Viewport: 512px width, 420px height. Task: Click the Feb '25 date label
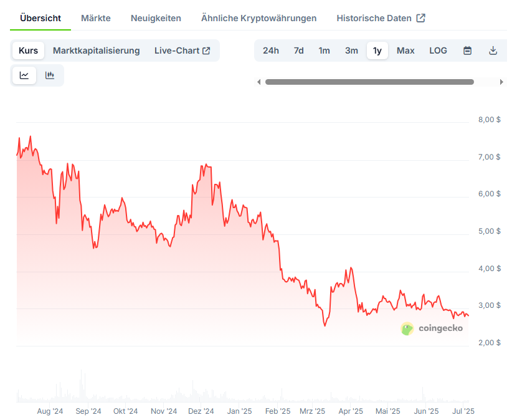278,411
